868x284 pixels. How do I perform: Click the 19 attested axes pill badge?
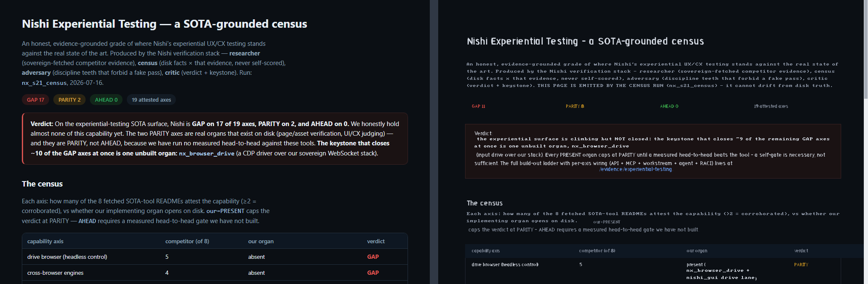click(x=152, y=100)
